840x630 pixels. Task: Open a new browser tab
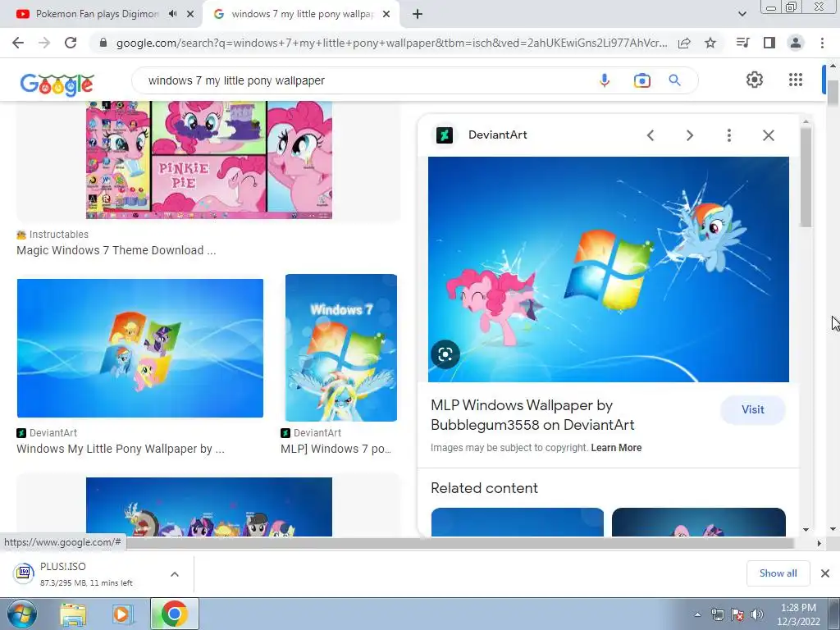click(418, 14)
